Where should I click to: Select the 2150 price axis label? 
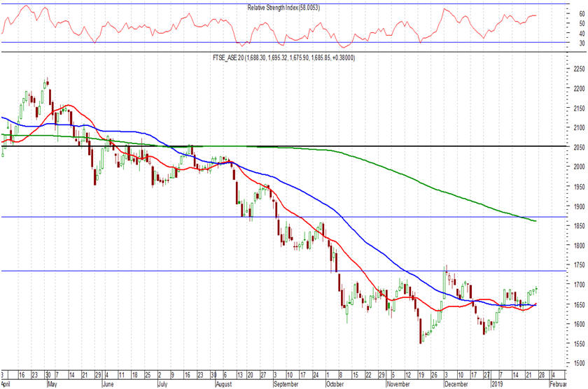coord(579,108)
